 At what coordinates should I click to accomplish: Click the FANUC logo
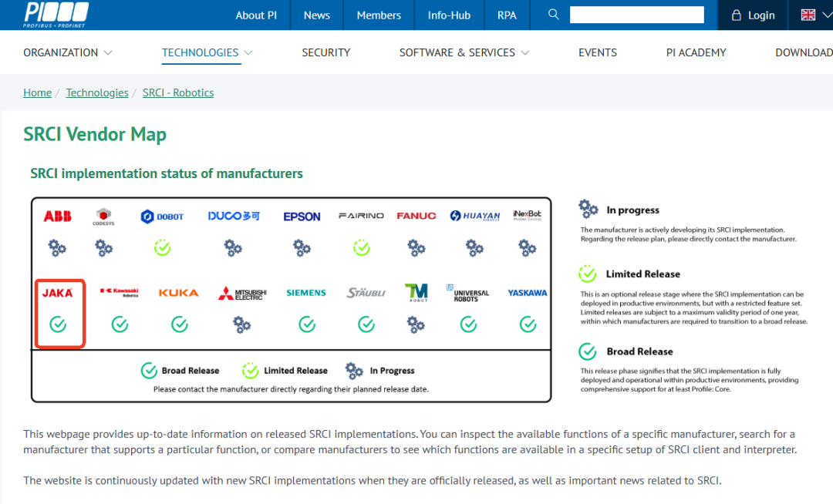pos(416,216)
